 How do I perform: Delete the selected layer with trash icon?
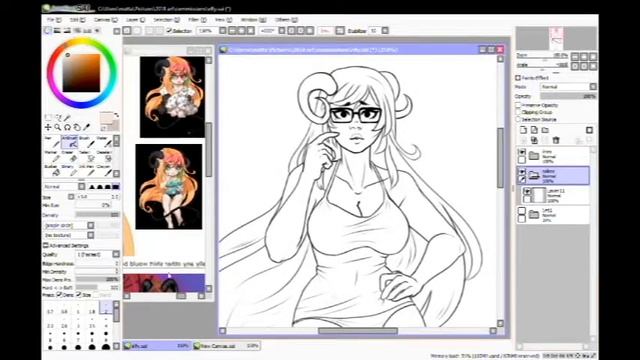click(556, 140)
